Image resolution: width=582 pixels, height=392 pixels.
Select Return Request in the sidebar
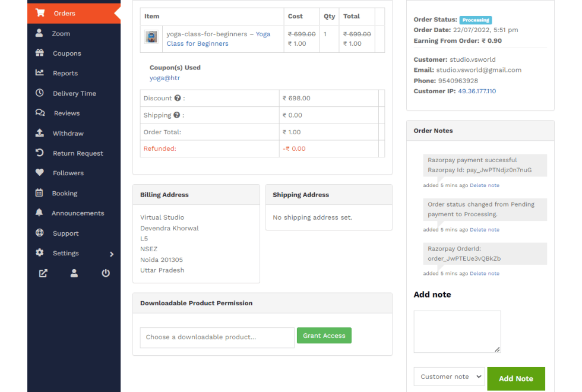(x=74, y=153)
